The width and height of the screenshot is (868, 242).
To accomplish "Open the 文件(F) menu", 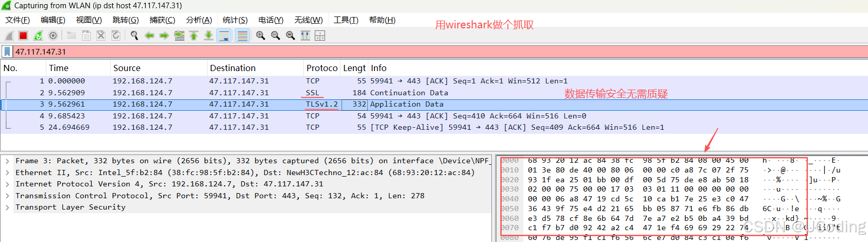I will click(18, 20).
